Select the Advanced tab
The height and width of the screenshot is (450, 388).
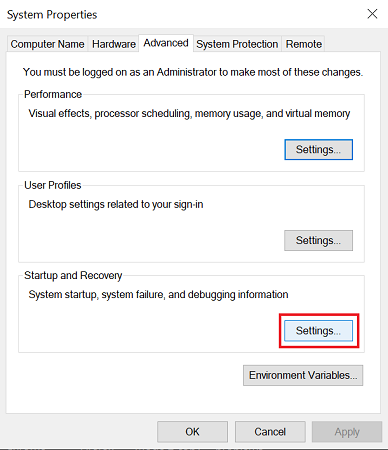[x=166, y=43]
